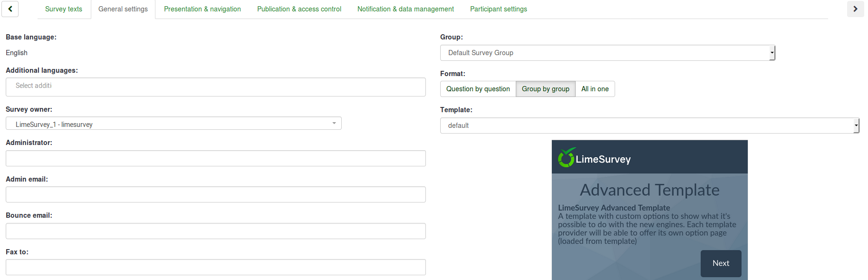The height and width of the screenshot is (280, 868).
Task: Set format to All in one
Action: click(x=595, y=89)
